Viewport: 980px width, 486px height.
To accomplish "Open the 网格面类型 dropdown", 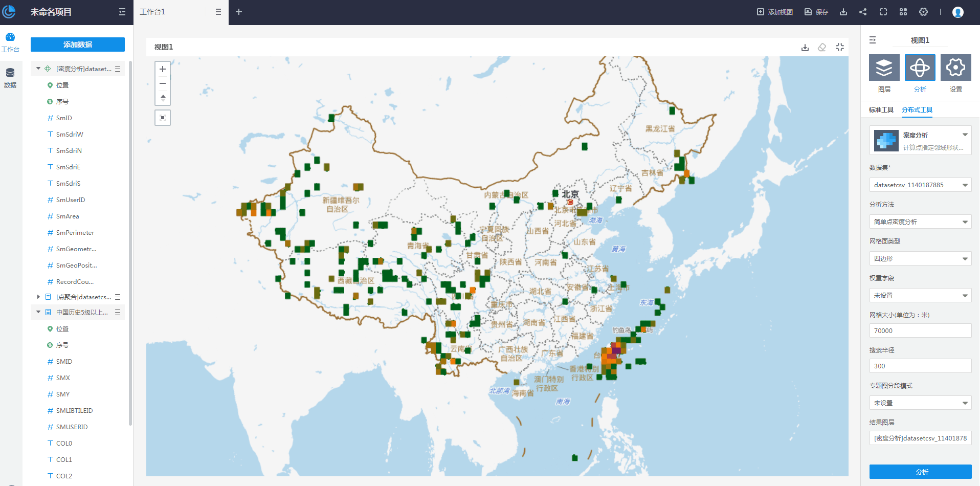I will (x=920, y=258).
